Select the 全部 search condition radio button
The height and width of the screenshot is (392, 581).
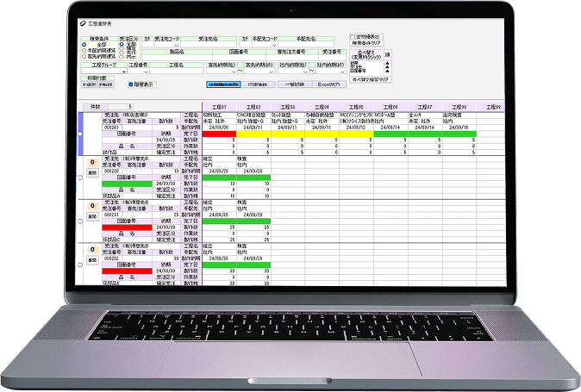point(84,45)
